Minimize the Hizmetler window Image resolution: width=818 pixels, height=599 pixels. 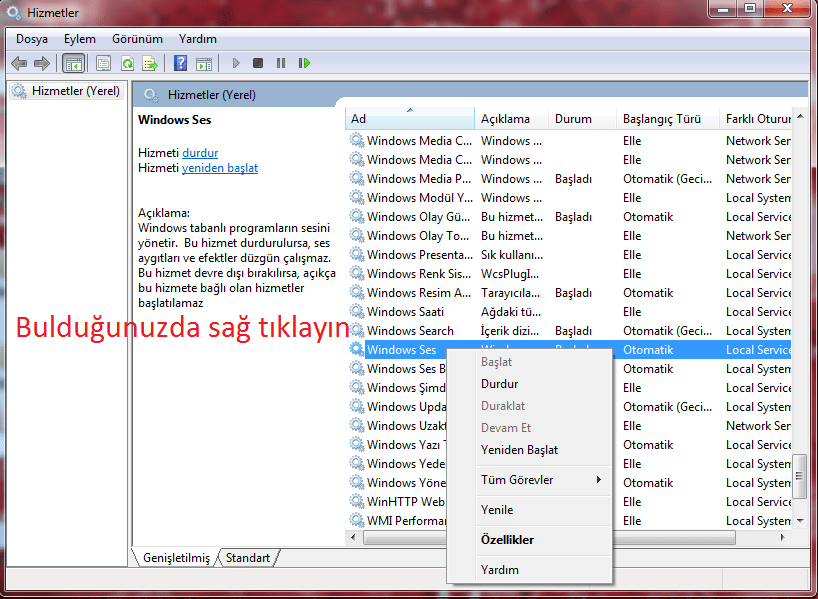tap(723, 9)
